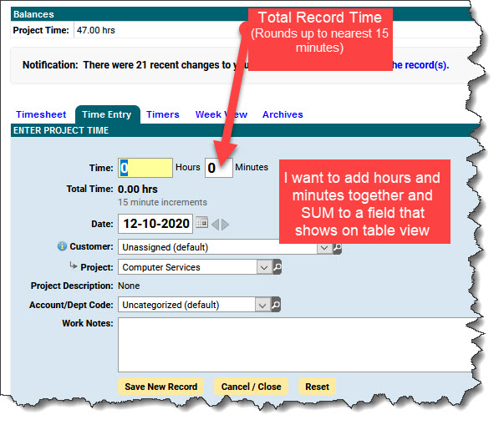Select the Time Entry tab
Viewport: 504px width, 430px height.
(x=107, y=114)
